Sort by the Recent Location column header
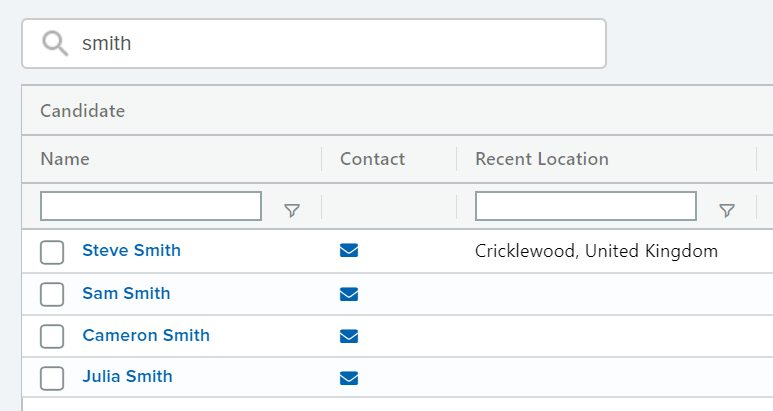Viewport: 773px width, 411px height. [x=542, y=159]
